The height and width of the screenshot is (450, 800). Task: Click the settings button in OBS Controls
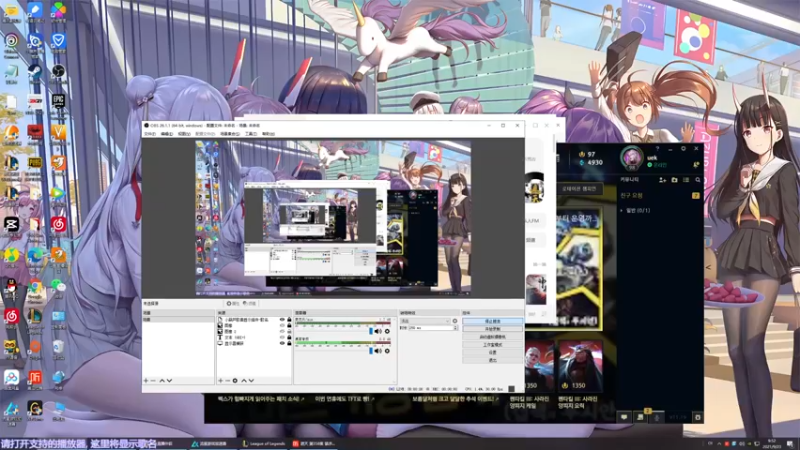click(492, 352)
